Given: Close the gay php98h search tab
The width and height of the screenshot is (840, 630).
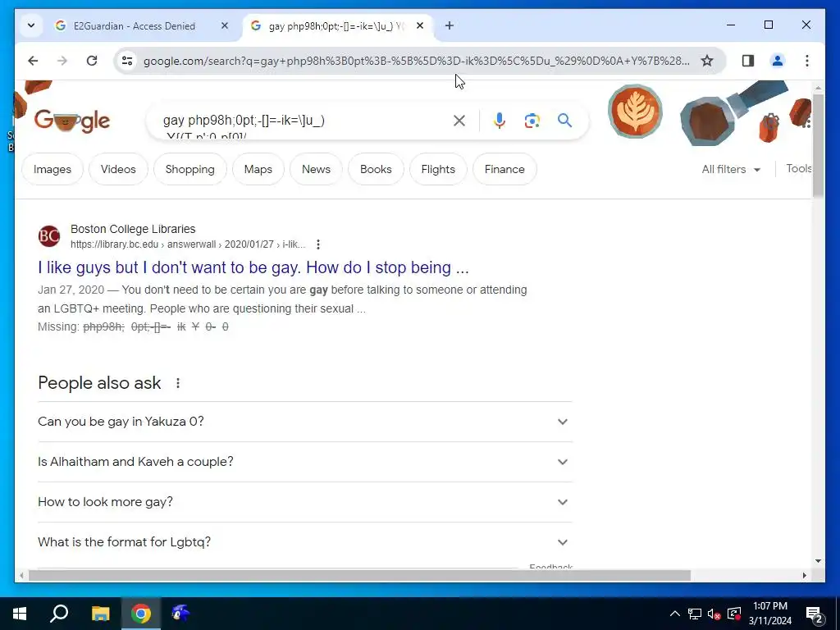Looking at the screenshot, I should click(421, 25).
